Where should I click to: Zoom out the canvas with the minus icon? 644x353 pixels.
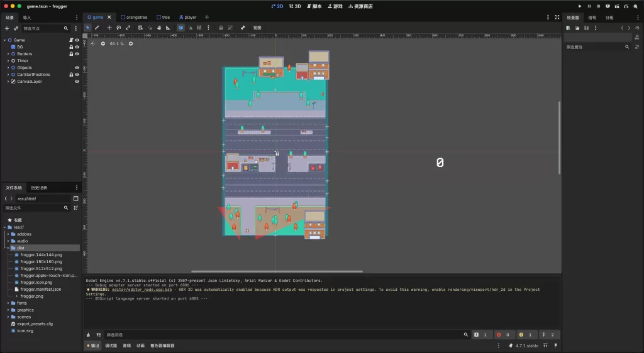pos(103,43)
